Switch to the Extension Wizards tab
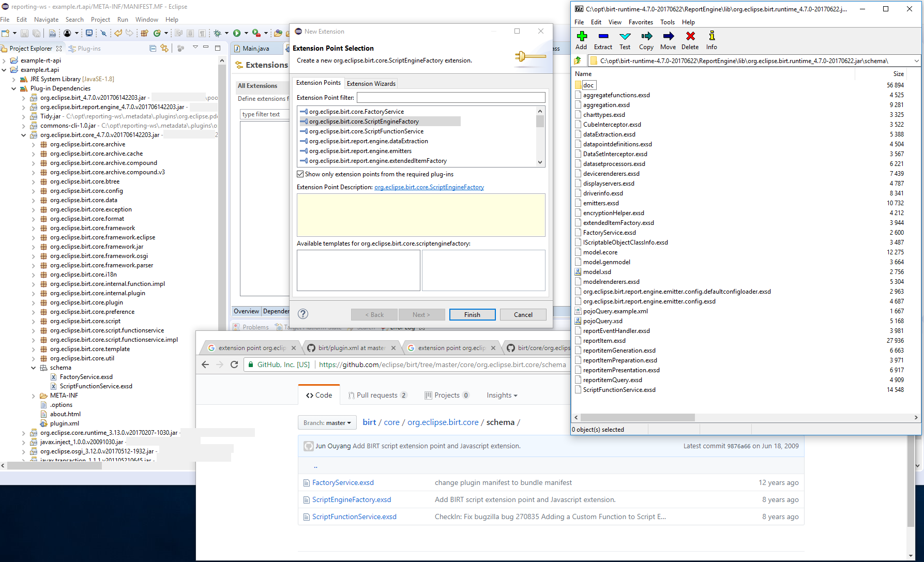 coord(371,83)
